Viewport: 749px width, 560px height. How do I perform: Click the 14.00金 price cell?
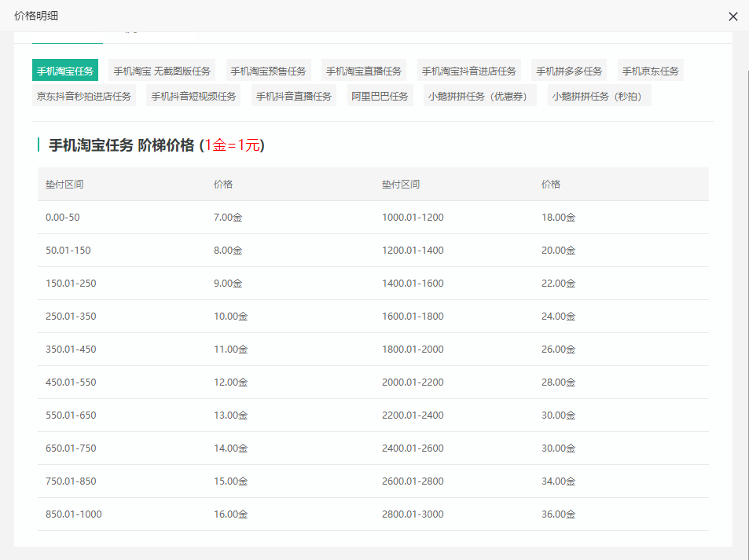pyautogui.click(x=231, y=448)
